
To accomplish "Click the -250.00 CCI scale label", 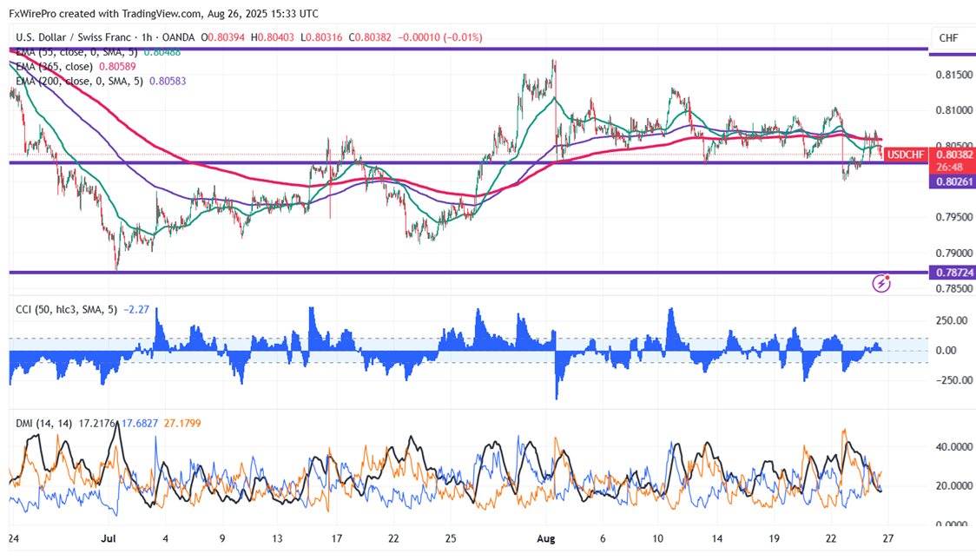I will pyautogui.click(x=953, y=380).
